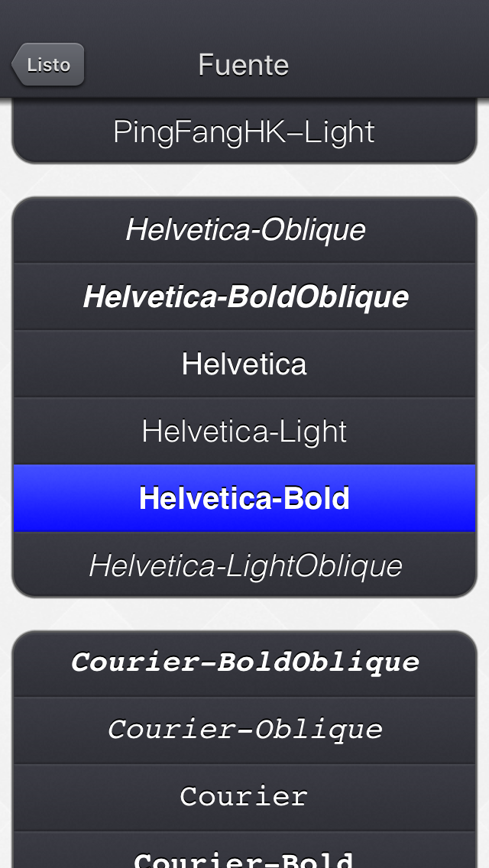Select the PingFangHK-Light font
This screenshot has height=868, width=489.
click(244, 131)
